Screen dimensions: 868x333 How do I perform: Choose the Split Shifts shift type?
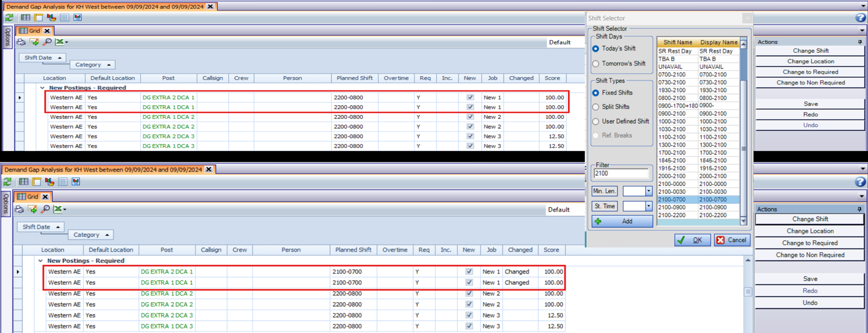(x=596, y=107)
